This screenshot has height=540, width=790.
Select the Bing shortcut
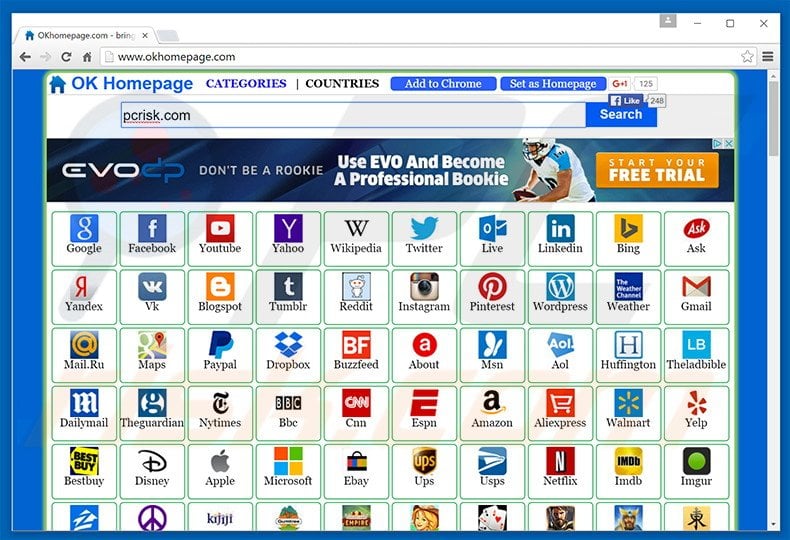point(628,239)
